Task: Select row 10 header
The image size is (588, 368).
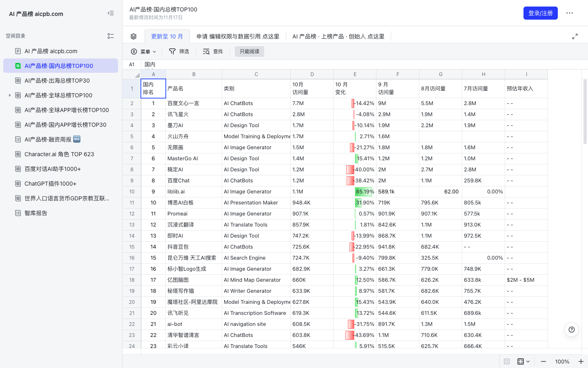Action: pyautogui.click(x=132, y=192)
